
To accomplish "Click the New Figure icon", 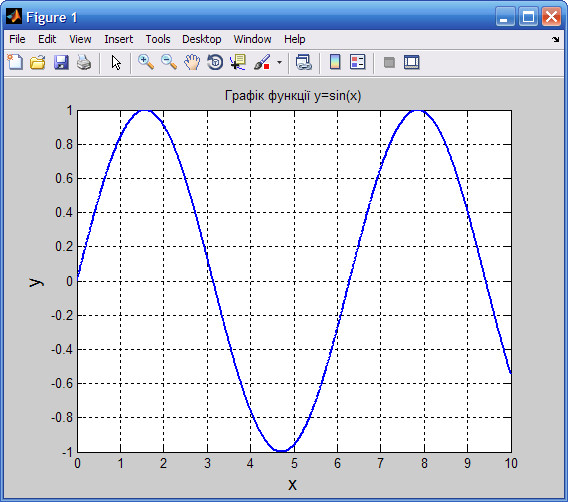I will click(x=15, y=63).
